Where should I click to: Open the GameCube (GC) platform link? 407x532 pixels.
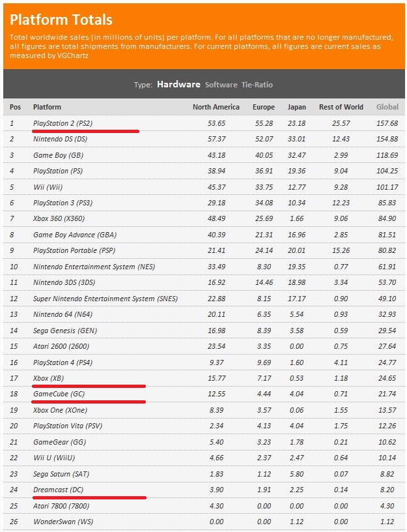tap(59, 394)
